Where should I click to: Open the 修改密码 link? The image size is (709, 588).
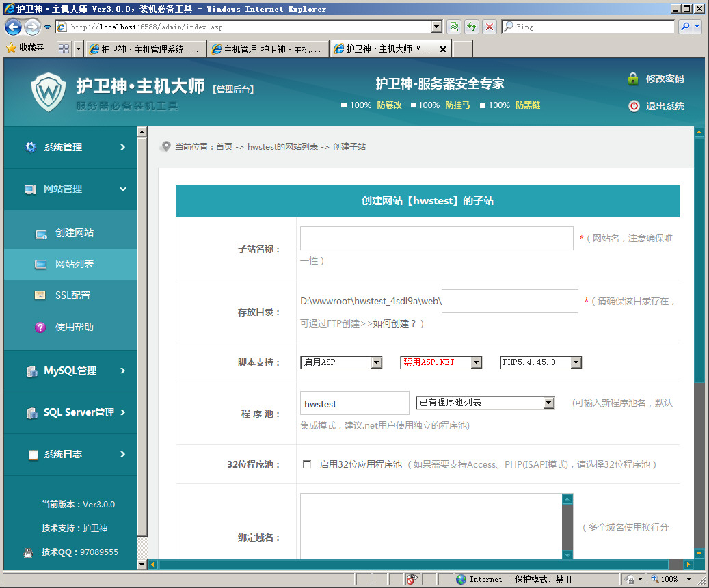pos(665,79)
